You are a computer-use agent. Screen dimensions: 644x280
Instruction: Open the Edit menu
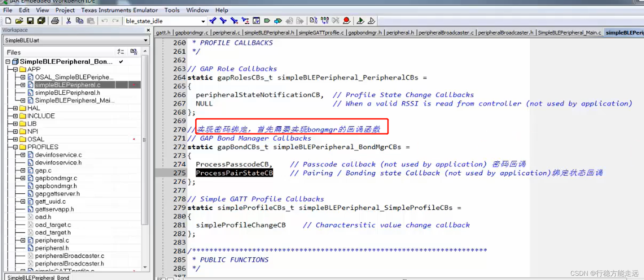point(24,10)
